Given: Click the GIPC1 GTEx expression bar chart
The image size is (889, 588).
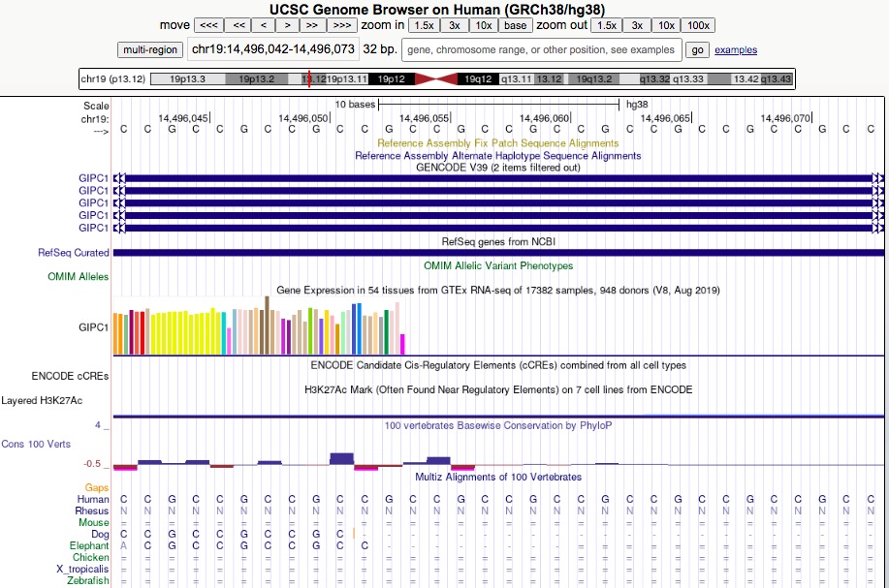Looking at the screenshot, I should 259,325.
